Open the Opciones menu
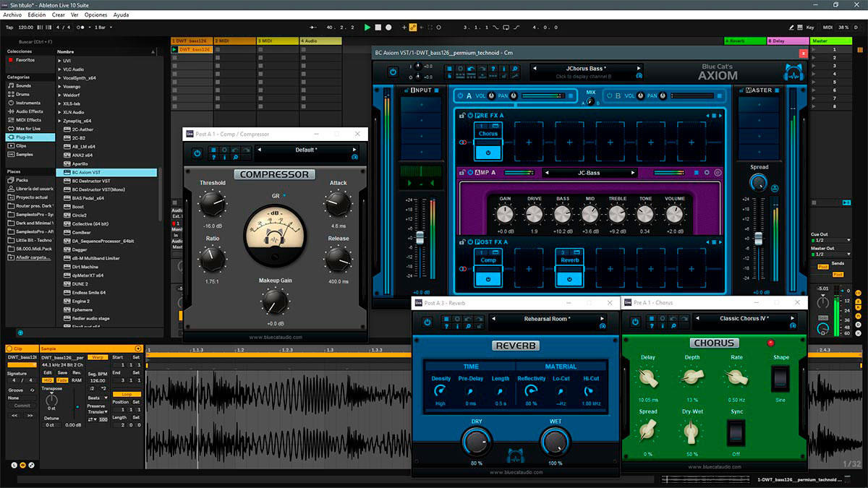The height and width of the screenshot is (488, 868). 95,14
